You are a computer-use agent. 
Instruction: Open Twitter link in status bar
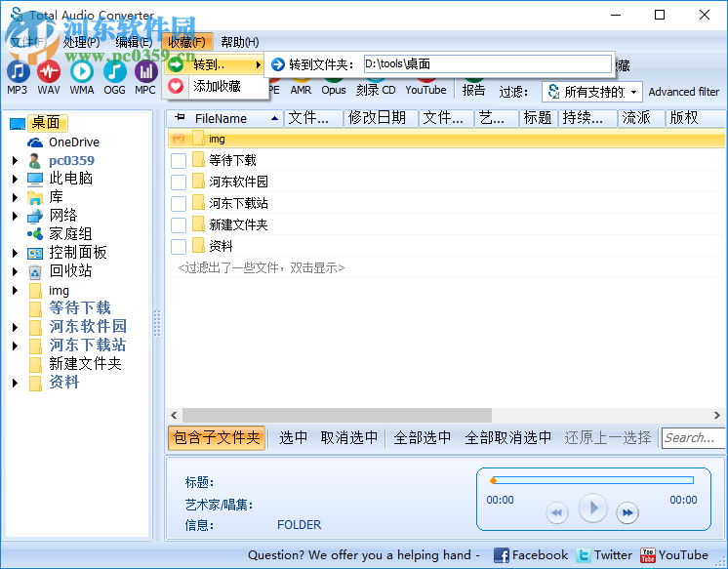click(604, 555)
